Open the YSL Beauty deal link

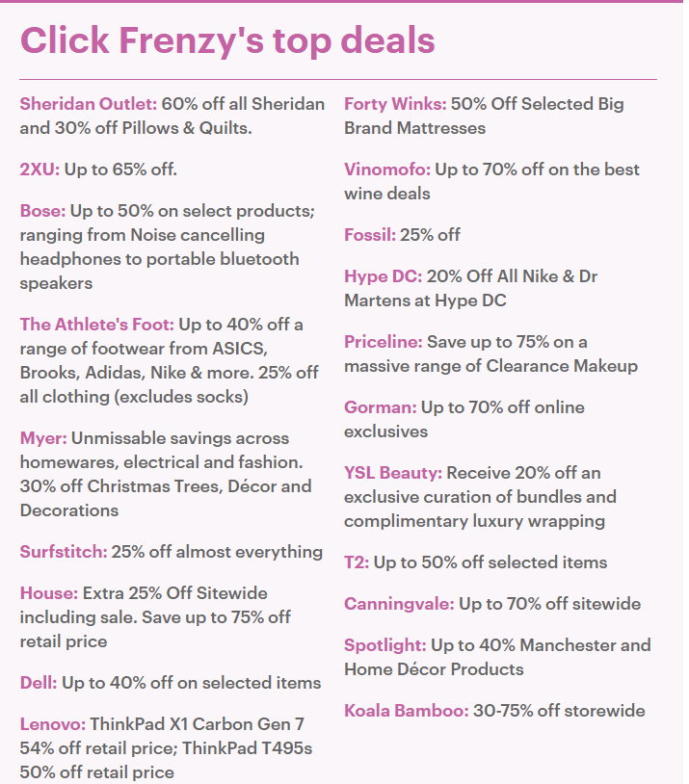pos(393,473)
